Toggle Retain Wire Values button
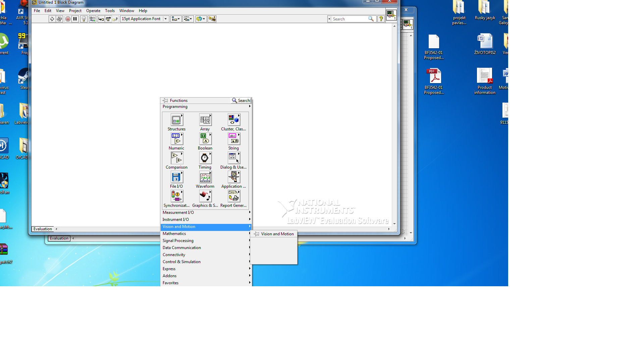Viewport: 644px width, 362px height. tap(92, 19)
